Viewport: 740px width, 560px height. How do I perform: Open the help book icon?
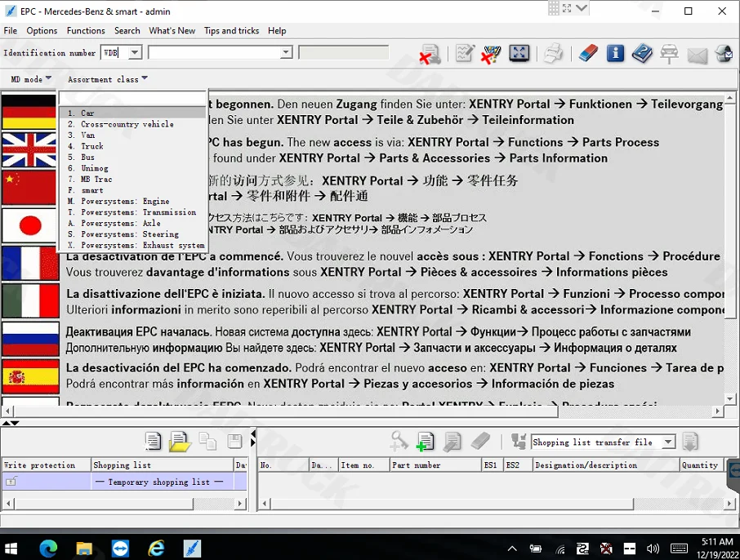[x=642, y=53]
